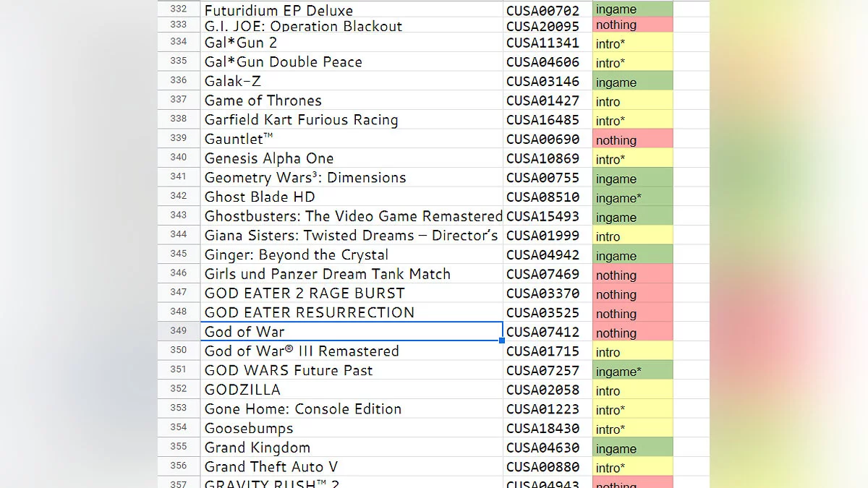The image size is (868, 488).
Task: Click ID cell CUSA01999
Action: tap(548, 236)
